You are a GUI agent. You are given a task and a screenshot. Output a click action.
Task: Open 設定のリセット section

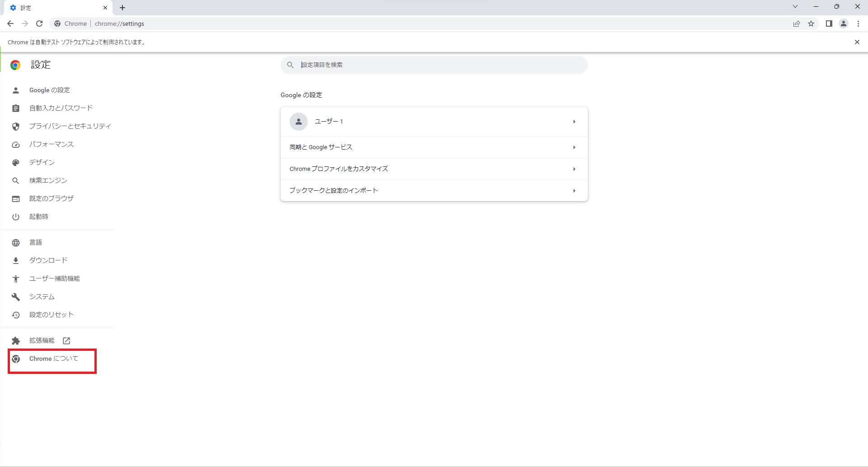pyautogui.click(x=50, y=314)
